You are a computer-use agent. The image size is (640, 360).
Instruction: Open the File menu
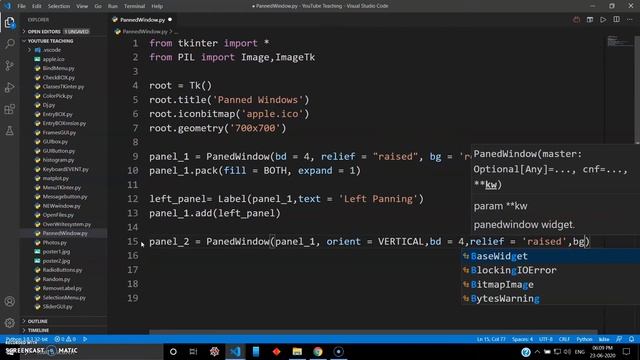[x=21, y=6]
